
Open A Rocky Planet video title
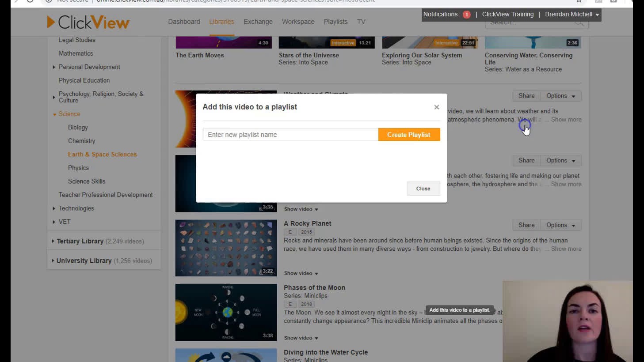pos(308,223)
